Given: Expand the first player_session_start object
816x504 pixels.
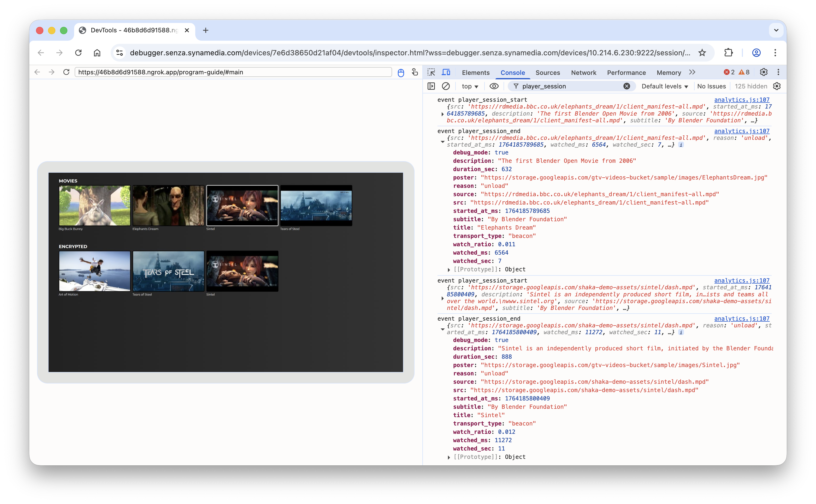Looking at the screenshot, I should [x=442, y=114].
